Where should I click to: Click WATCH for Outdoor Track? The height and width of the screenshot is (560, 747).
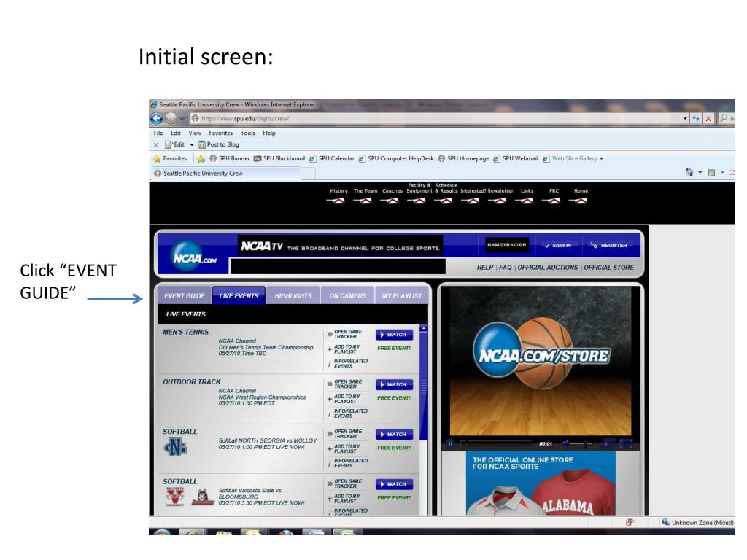tap(394, 385)
